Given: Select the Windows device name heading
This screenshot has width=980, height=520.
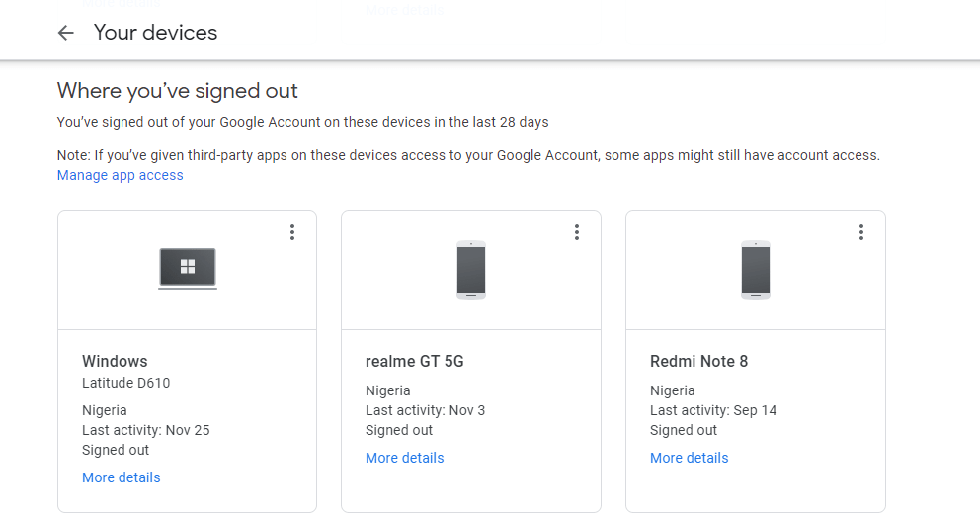Looking at the screenshot, I should coord(115,361).
